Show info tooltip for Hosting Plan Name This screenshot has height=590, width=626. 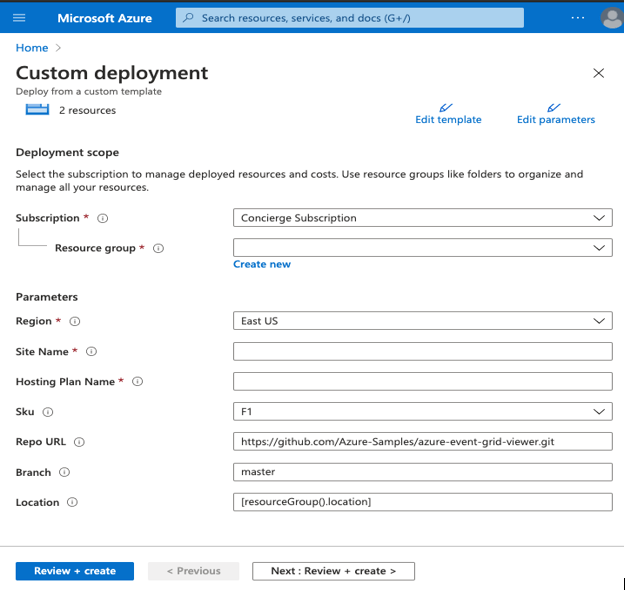[x=138, y=382]
